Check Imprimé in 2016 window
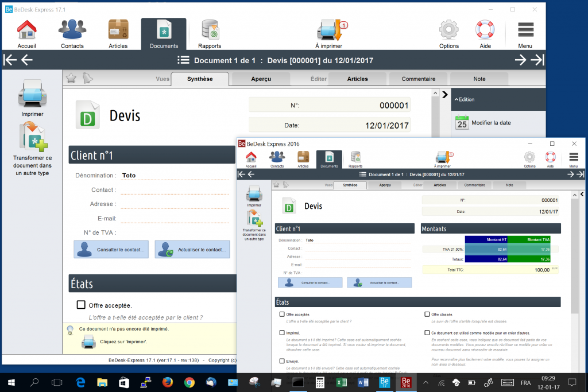This screenshot has width=588, height=392. tap(282, 333)
